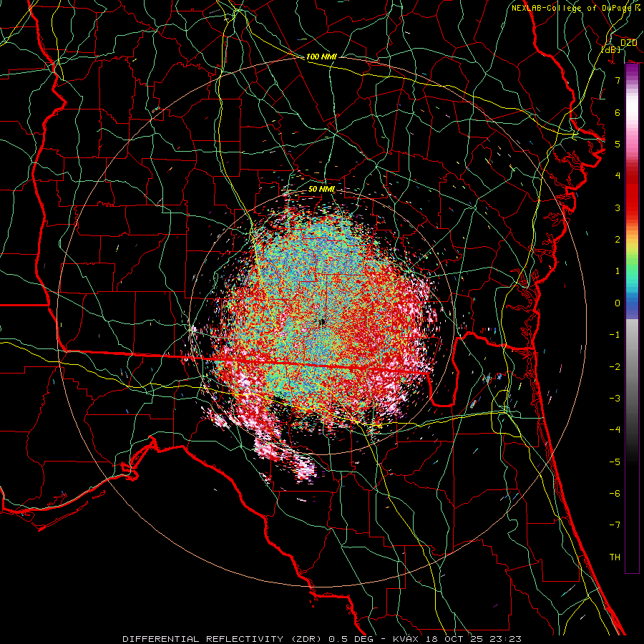The height and width of the screenshot is (644, 644).
Task: Click the ZDR color scale bar
Action: pyautogui.click(x=632, y=318)
